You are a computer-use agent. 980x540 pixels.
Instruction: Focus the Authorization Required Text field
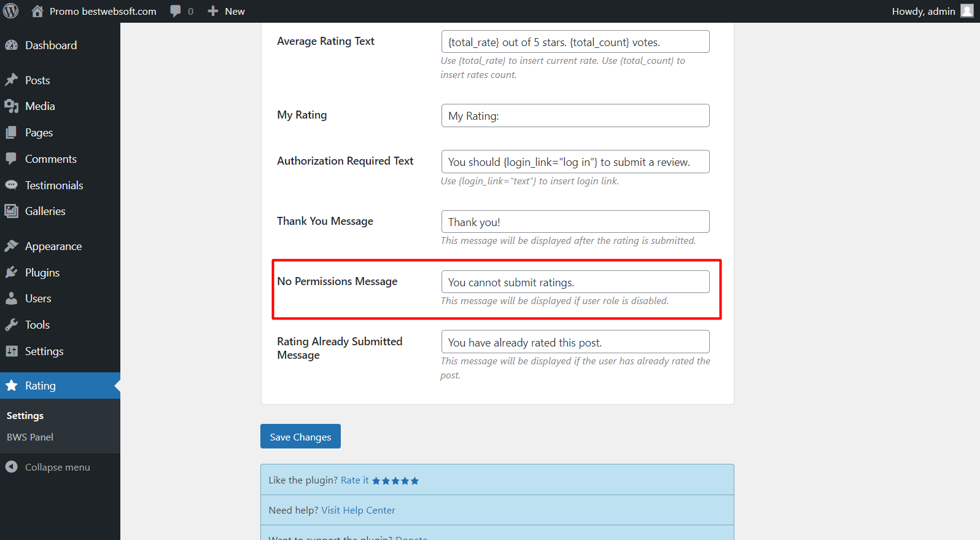click(575, 162)
